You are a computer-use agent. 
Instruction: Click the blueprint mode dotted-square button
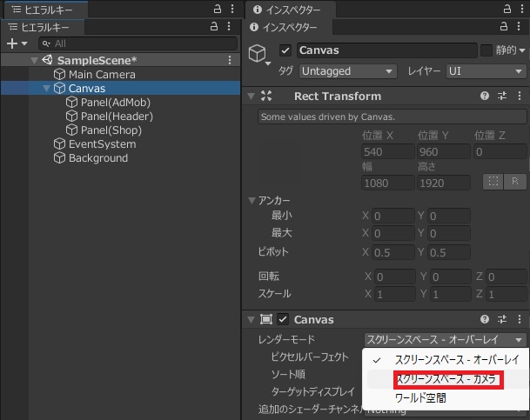(x=493, y=181)
